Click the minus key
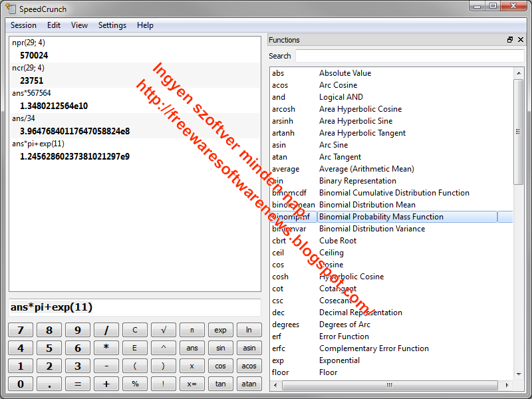 106,366
